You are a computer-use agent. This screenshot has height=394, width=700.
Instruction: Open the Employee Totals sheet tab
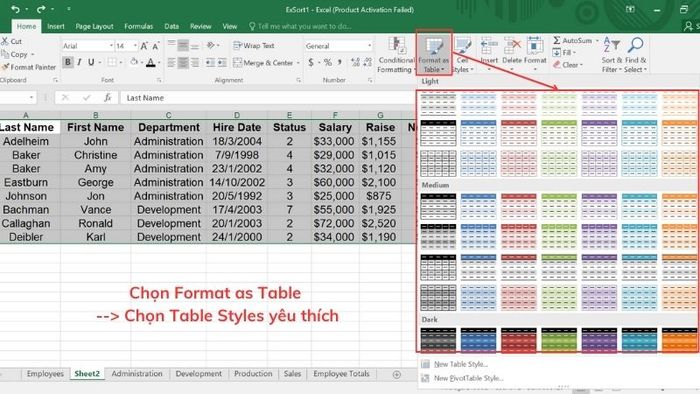tap(341, 374)
